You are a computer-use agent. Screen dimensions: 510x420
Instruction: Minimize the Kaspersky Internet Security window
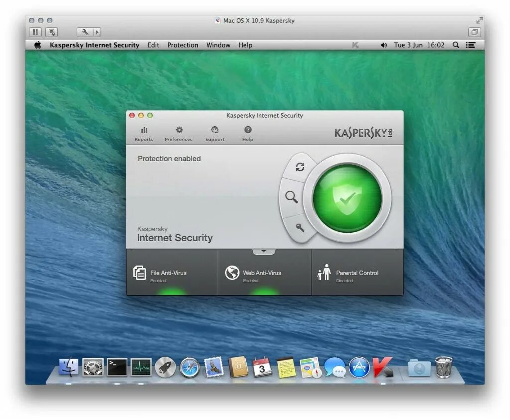click(141, 115)
